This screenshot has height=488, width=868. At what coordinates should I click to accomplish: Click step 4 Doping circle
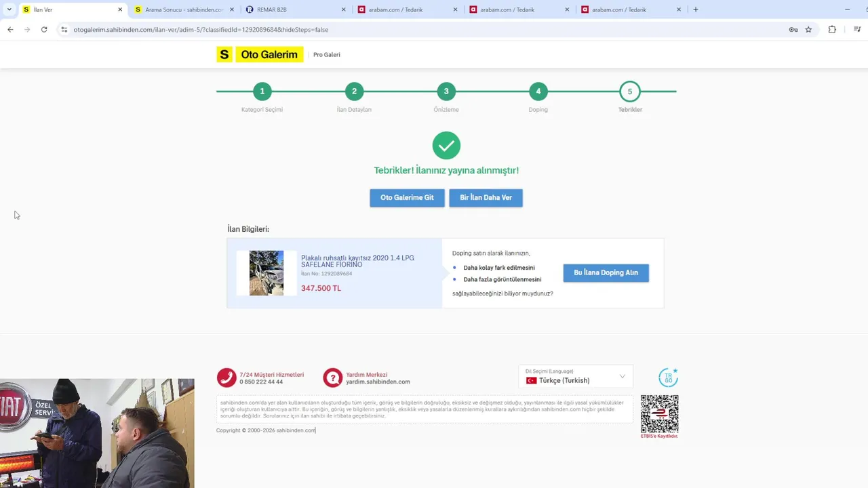538,91
